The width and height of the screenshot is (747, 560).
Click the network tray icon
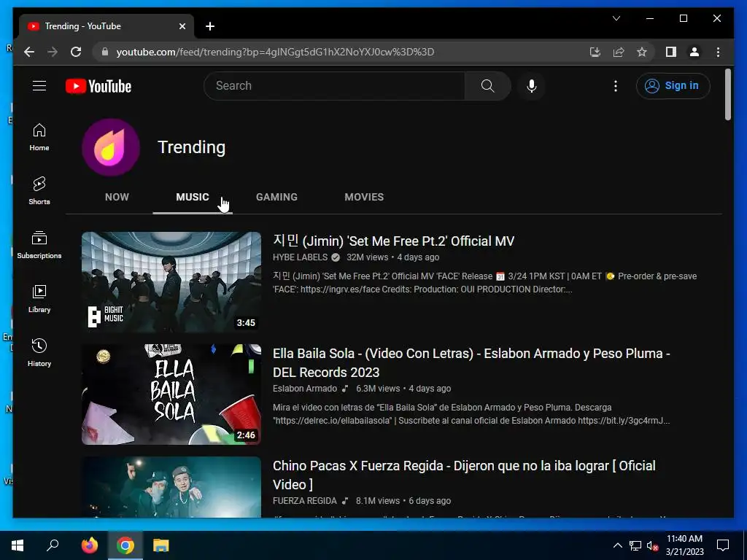pyautogui.click(x=635, y=545)
